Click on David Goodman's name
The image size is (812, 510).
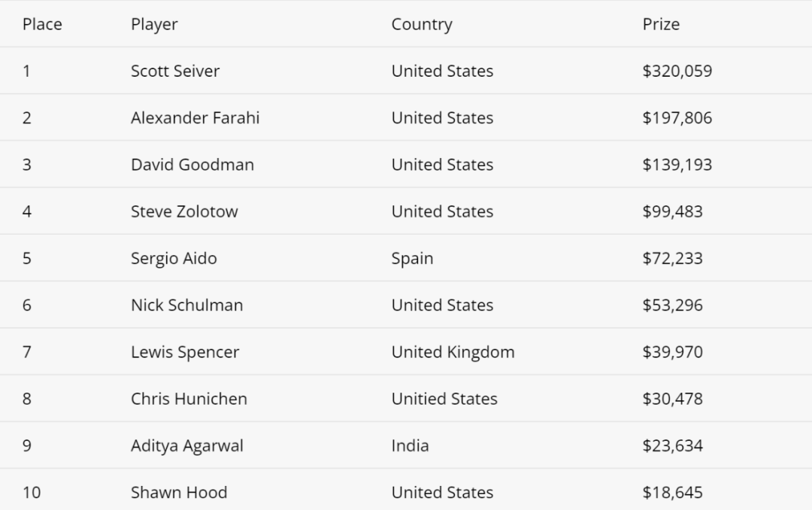[x=192, y=165]
